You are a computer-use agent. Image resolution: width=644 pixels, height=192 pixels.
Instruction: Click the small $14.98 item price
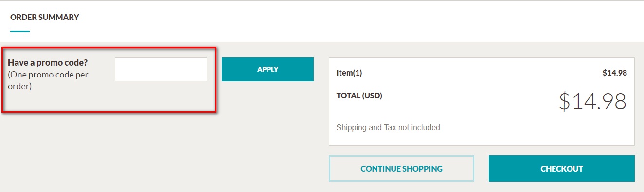[615, 73]
